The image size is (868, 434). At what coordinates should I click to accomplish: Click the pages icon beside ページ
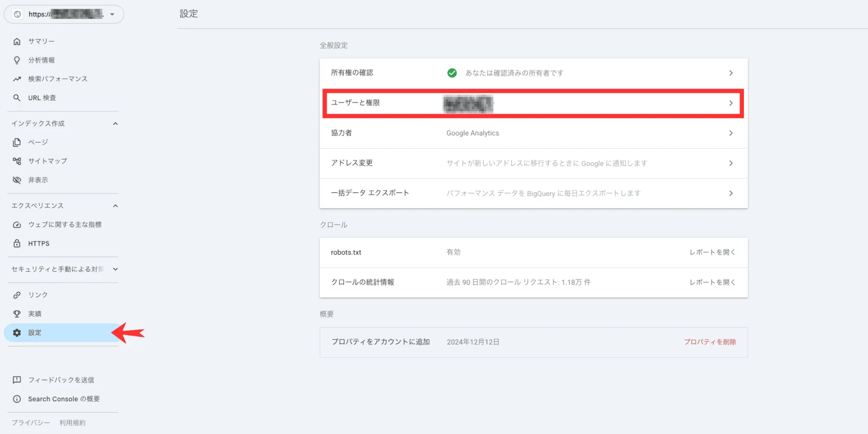click(17, 142)
